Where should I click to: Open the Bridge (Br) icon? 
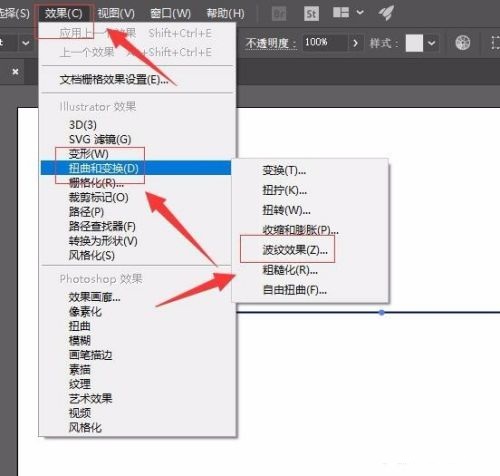point(279,14)
